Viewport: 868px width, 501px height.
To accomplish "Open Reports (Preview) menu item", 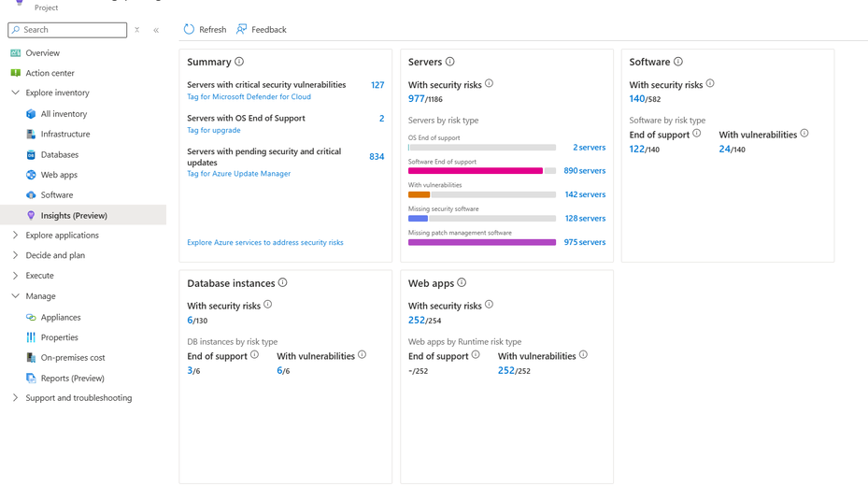I will pos(72,379).
